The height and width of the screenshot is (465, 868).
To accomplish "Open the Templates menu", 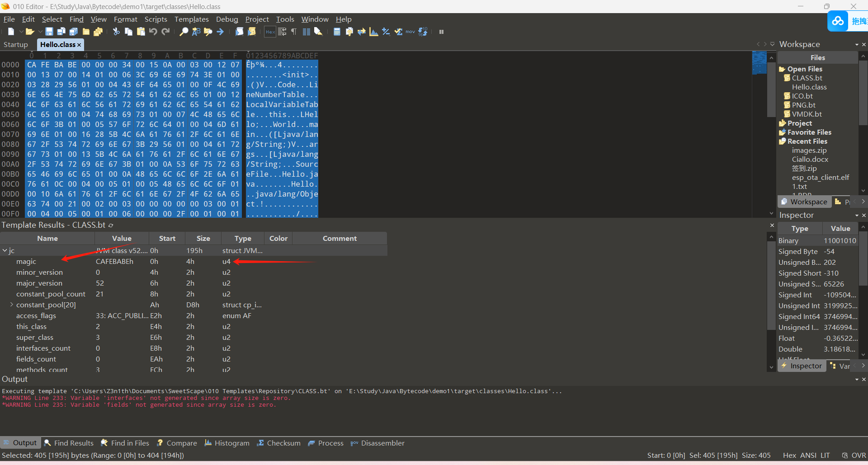I will pyautogui.click(x=191, y=19).
